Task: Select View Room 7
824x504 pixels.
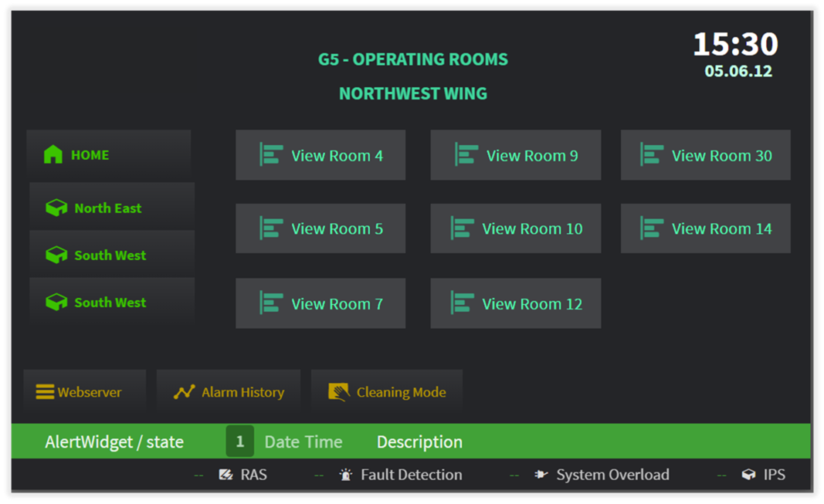Action: coord(320,304)
